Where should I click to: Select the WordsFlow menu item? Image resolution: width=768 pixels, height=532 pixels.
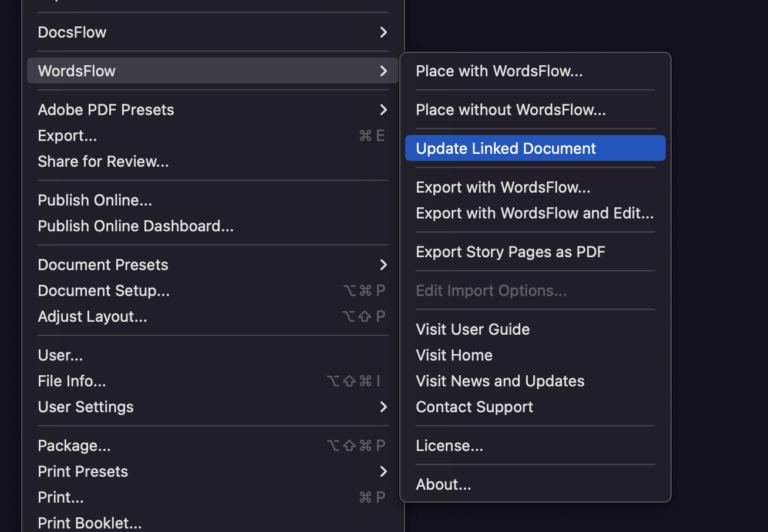click(x=213, y=71)
